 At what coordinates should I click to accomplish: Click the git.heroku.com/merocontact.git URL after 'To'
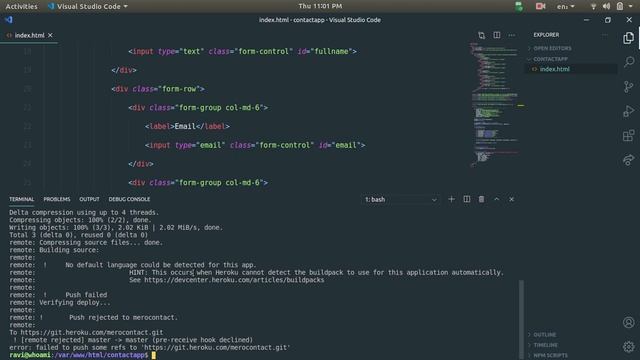[x=92, y=332]
